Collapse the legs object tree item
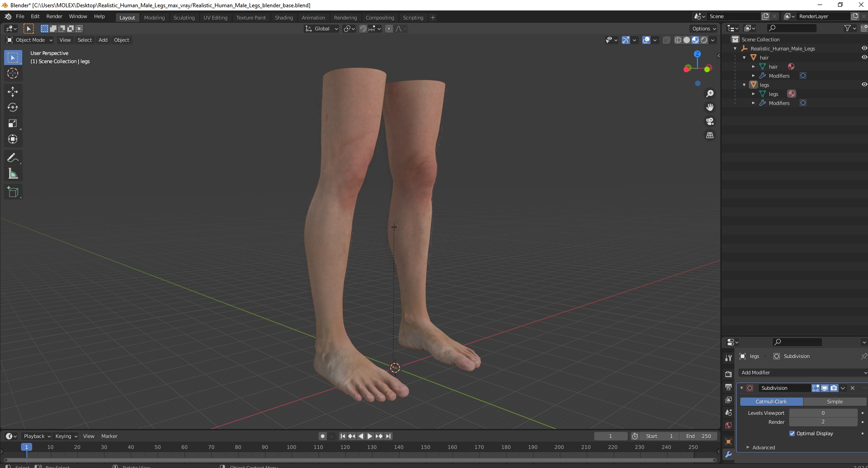Screen dimensions: 868x468 point(744,85)
